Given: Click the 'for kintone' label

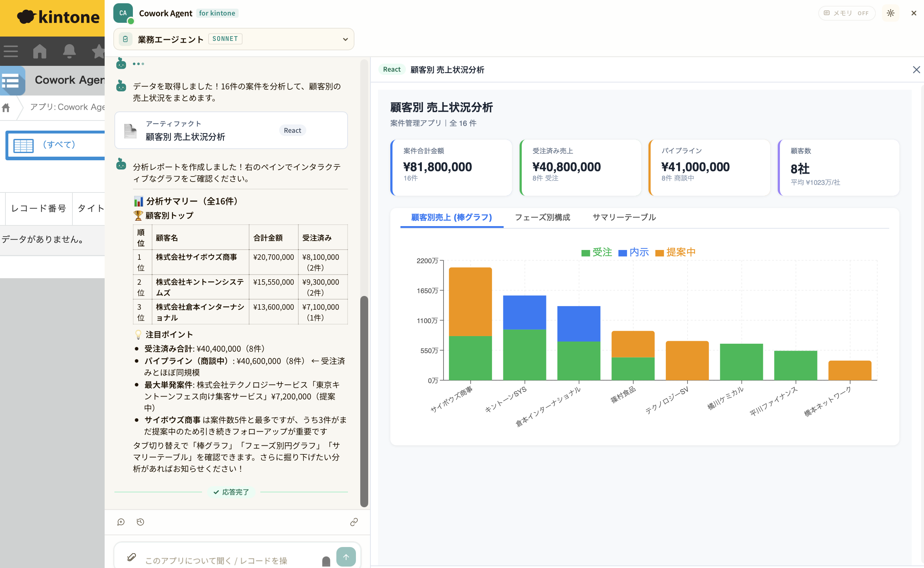Looking at the screenshot, I should pyautogui.click(x=217, y=13).
